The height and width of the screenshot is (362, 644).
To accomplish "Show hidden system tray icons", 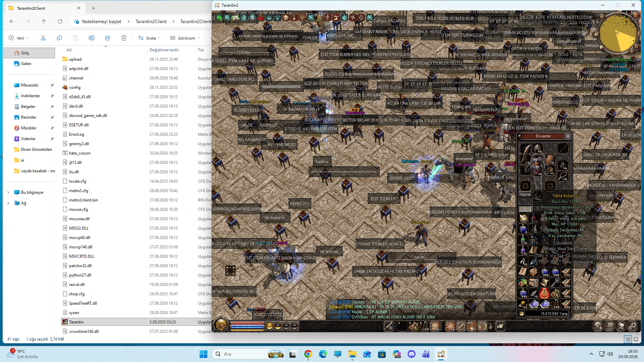I will 591,354.
